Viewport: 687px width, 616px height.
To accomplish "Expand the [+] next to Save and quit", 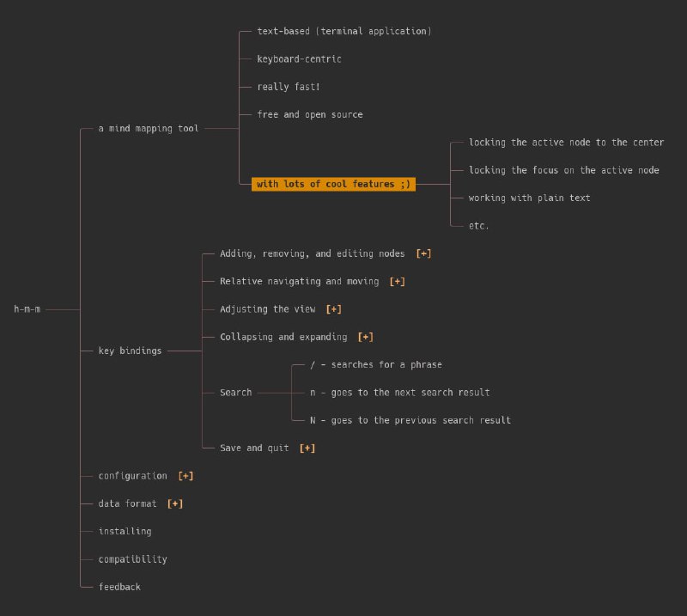I will click(307, 448).
